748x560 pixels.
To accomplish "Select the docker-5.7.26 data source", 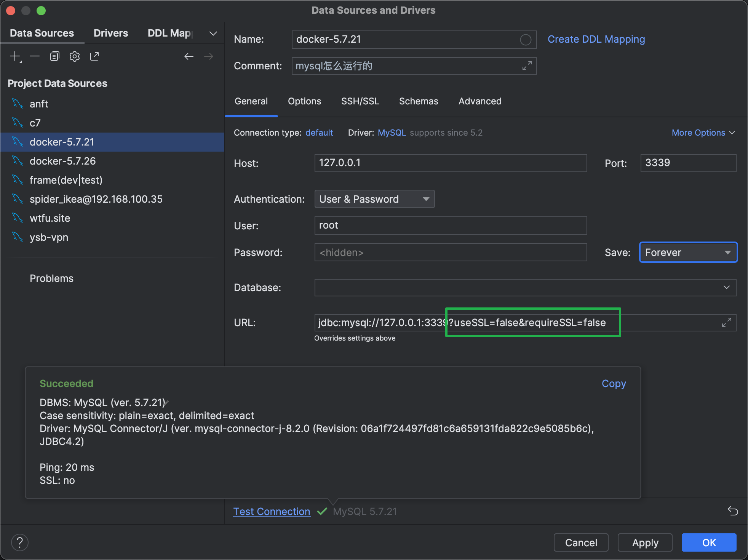I will point(63,161).
